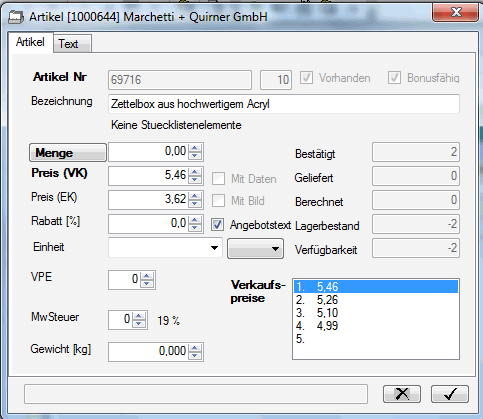Close the Artikel dialog window

click(x=455, y=13)
